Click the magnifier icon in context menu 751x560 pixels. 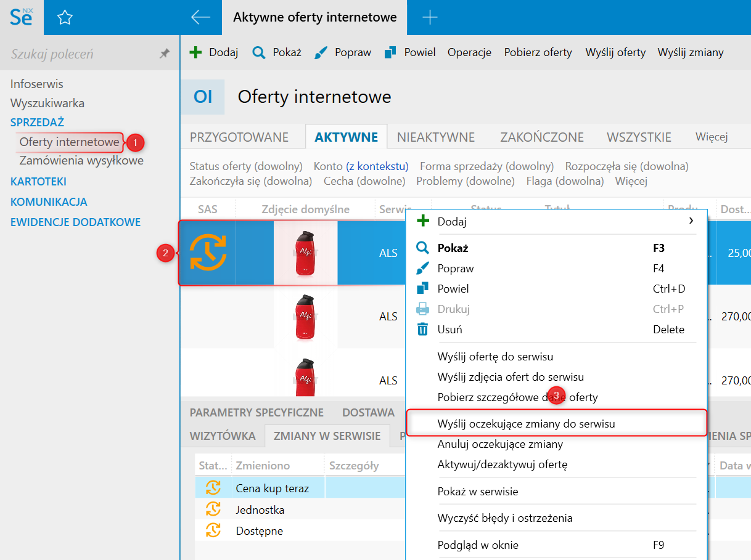coord(422,248)
